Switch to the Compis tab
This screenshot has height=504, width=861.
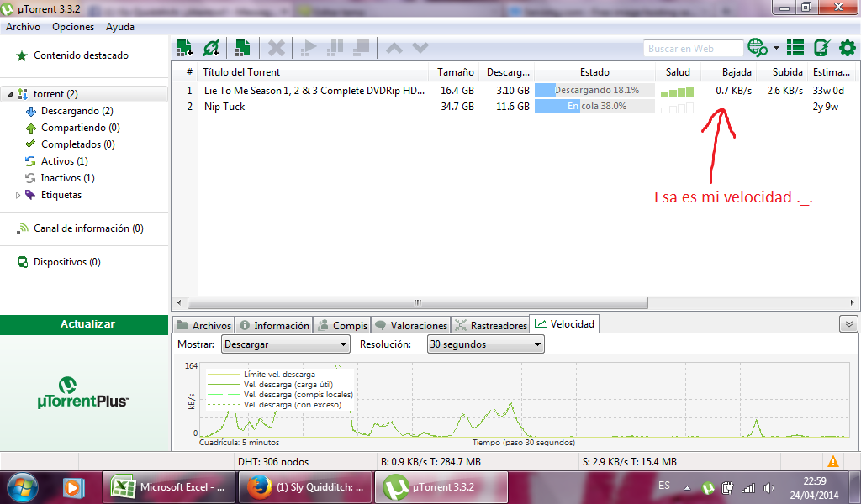[x=343, y=326]
